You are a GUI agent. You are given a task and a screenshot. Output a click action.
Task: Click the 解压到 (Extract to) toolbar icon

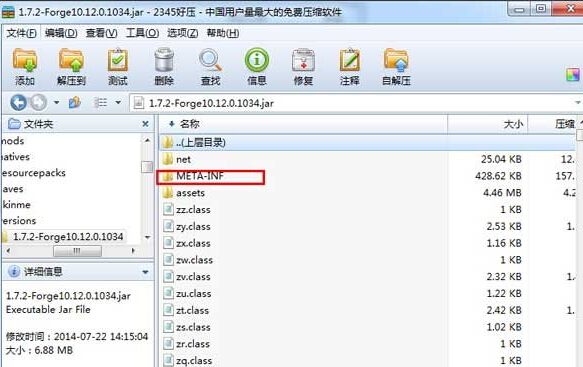pos(71,60)
